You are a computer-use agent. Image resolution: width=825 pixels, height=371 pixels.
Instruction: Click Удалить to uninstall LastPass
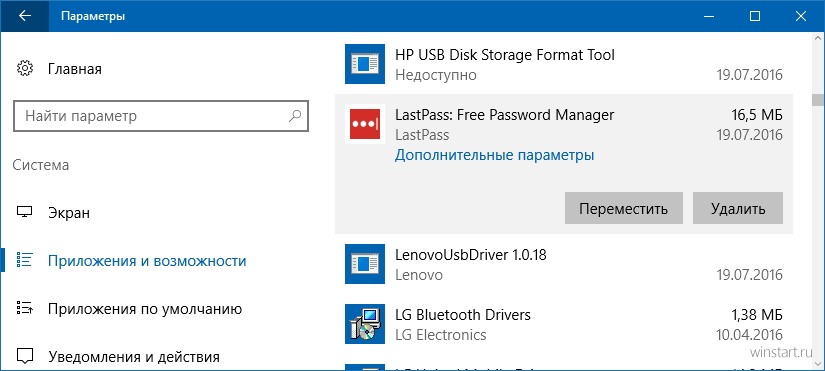(x=738, y=208)
